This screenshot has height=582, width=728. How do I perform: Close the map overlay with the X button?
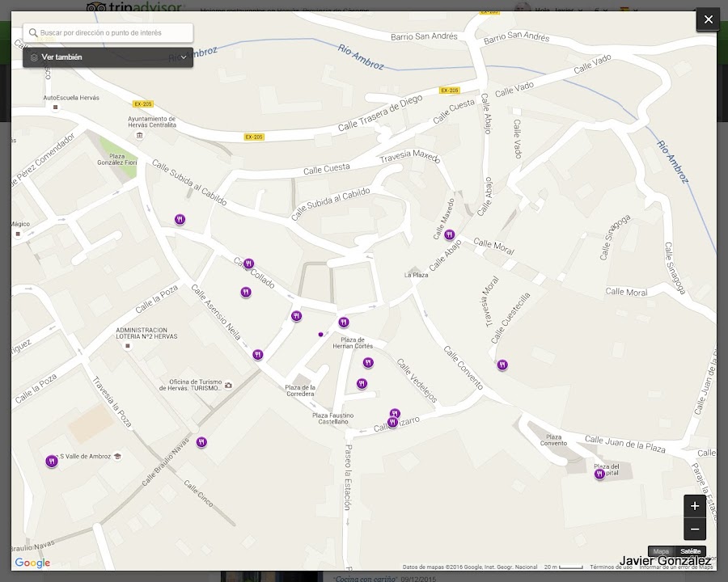click(708, 19)
